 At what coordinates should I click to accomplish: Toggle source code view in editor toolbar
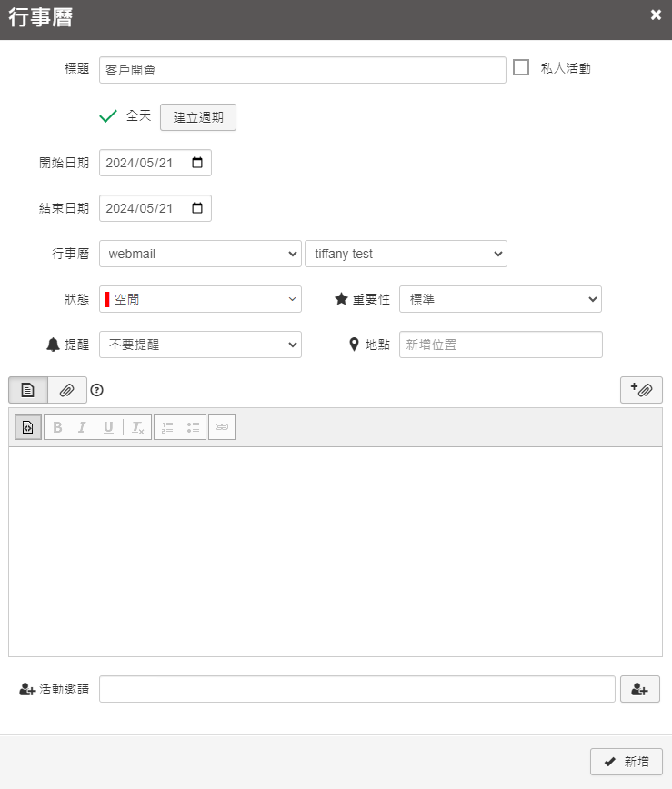(x=27, y=427)
